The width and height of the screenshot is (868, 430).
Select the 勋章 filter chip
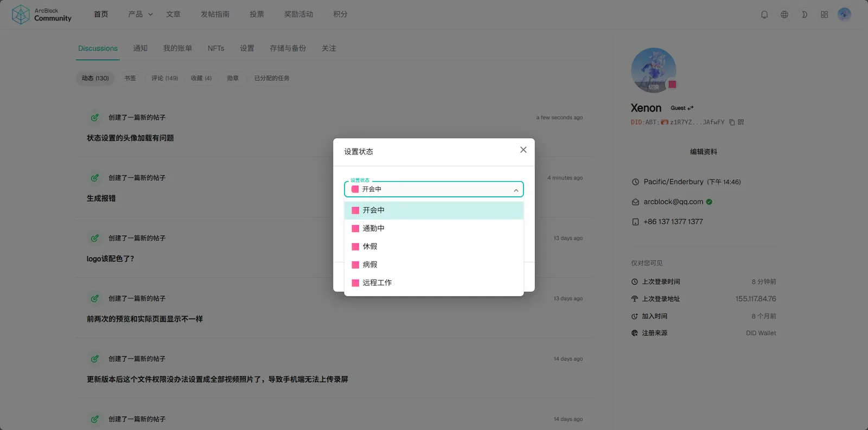coord(233,78)
